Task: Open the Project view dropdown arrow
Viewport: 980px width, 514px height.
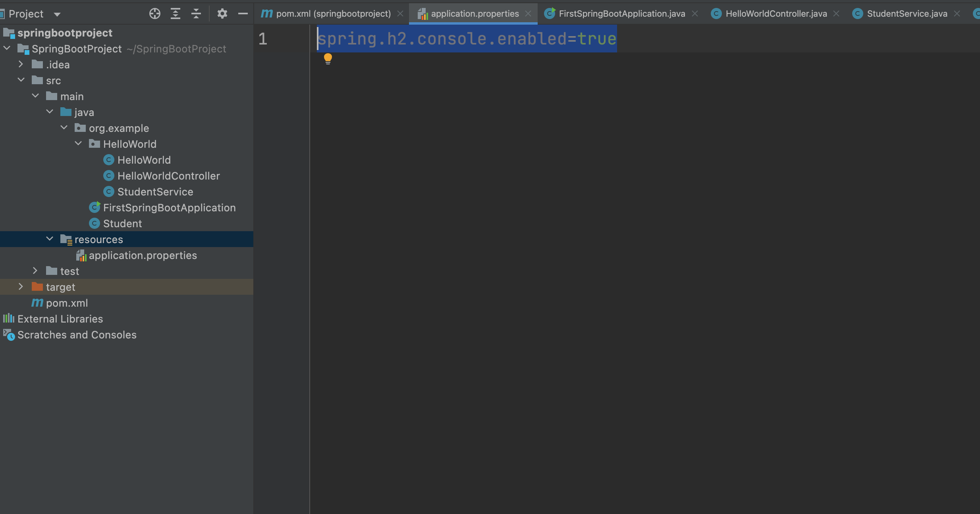Action: click(x=57, y=15)
